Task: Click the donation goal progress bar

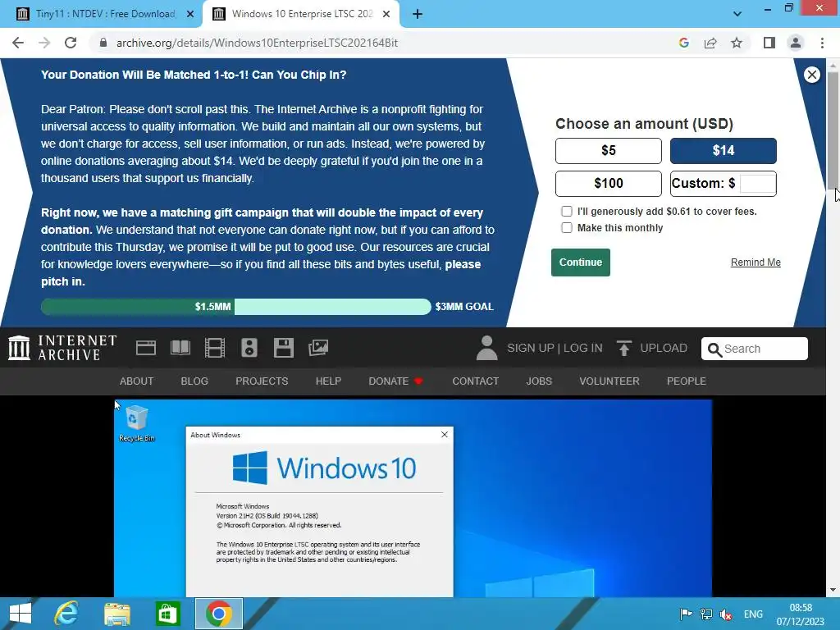Action: [235, 307]
